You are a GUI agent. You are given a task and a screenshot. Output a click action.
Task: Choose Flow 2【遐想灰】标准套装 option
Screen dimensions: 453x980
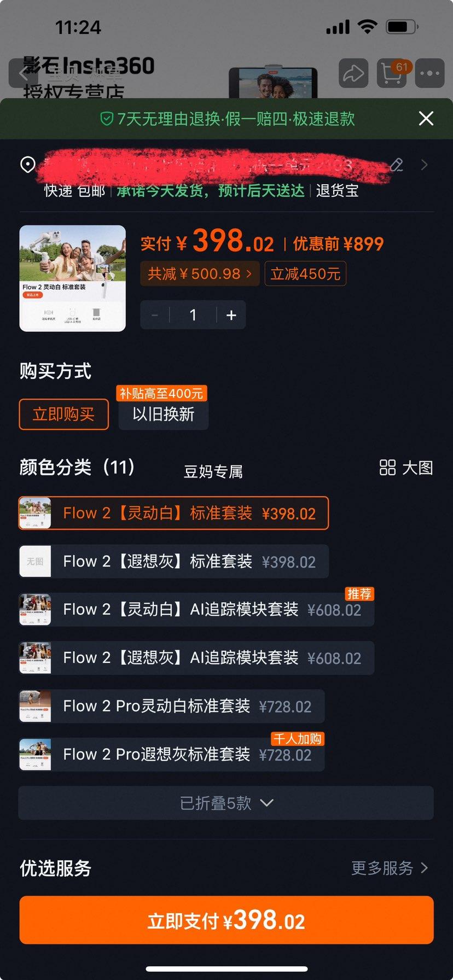click(173, 562)
